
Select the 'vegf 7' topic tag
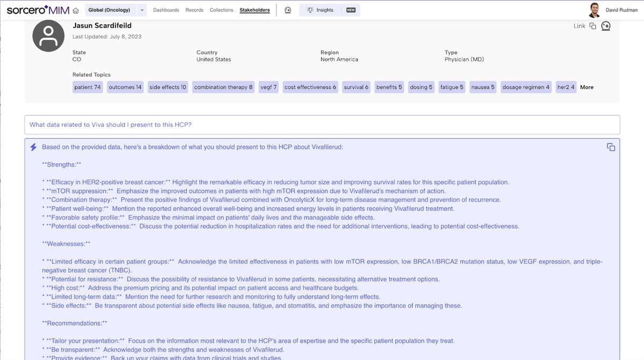268,87
